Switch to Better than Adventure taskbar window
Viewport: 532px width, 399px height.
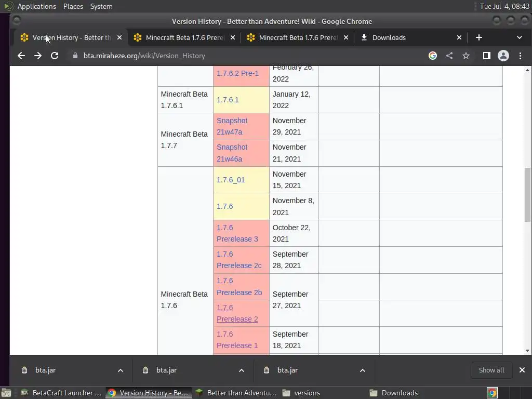236,393
